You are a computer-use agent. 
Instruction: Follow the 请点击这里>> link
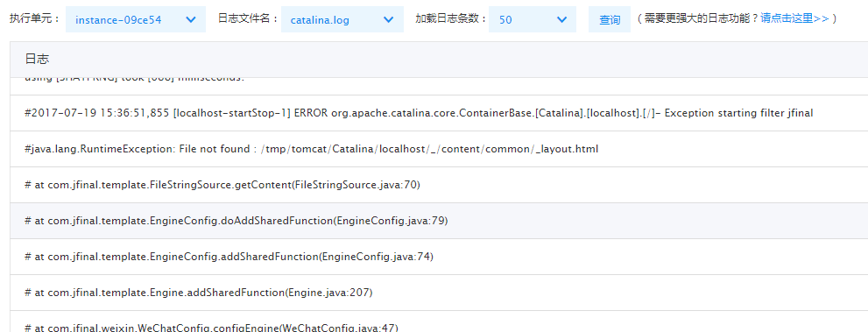[x=794, y=18]
